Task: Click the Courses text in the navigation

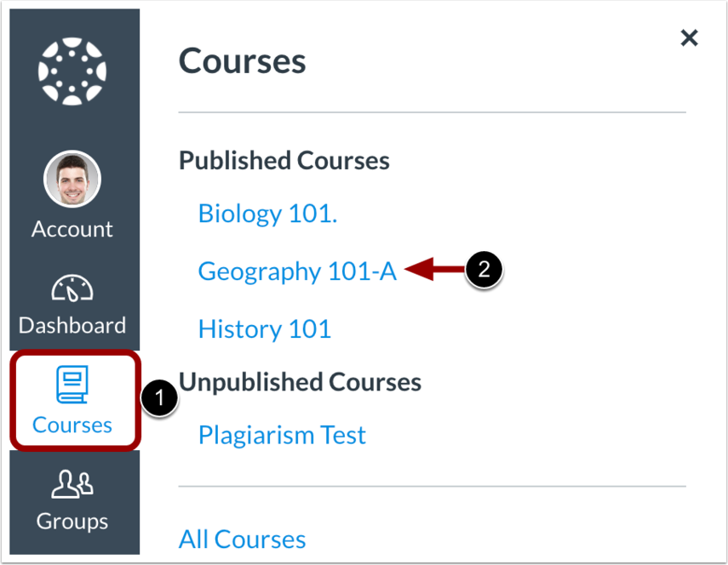Action: point(72,425)
